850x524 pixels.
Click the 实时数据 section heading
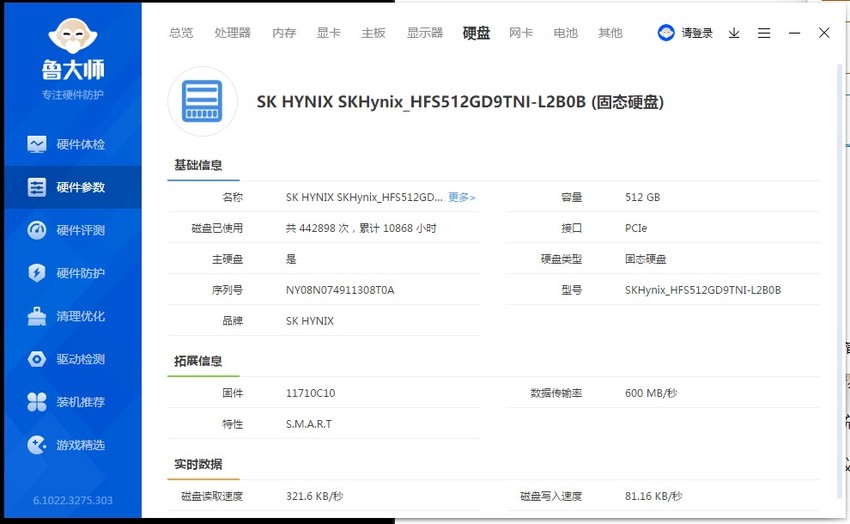198,464
